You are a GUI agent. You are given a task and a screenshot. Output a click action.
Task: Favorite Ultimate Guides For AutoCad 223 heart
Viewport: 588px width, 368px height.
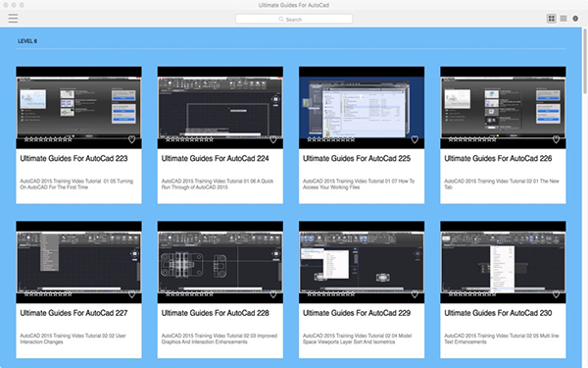[132, 139]
